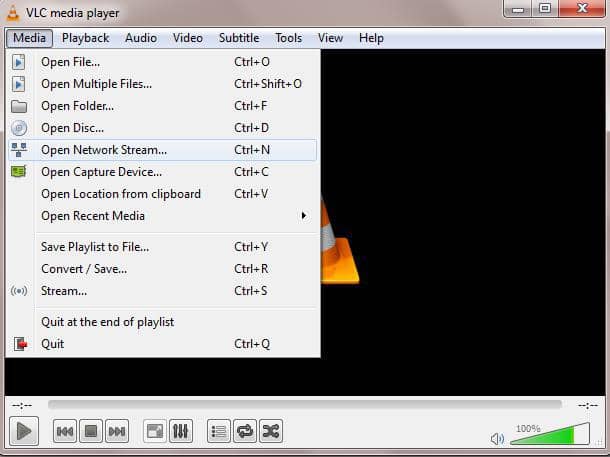
Task: Select Open Multiple Files... entry
Action: tap(162, 84)
